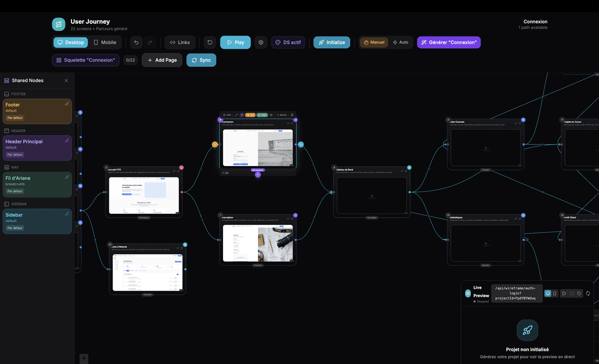Viewport: 599px width, 364px height.
Task: Delete Connexion node with trash icon
Action: click(292, 115)
